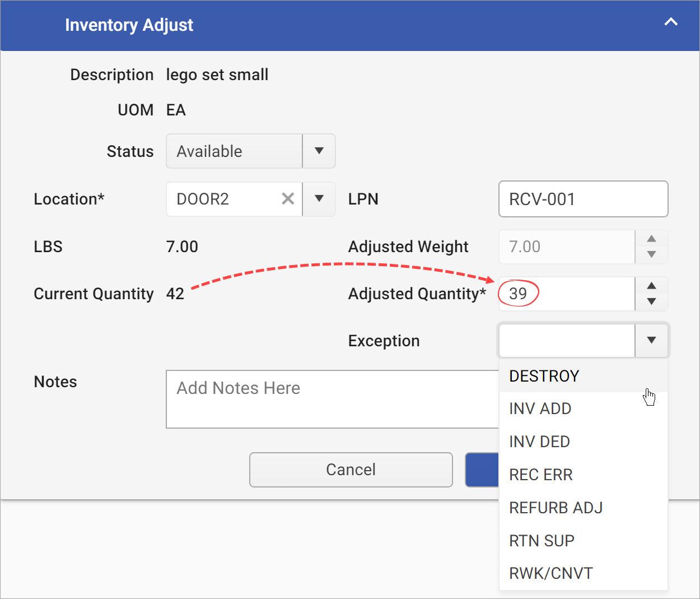This screenshot has height=599, width=700.
Task: Pick RTN SUP from the exception choices
Action: pos(542,540)
